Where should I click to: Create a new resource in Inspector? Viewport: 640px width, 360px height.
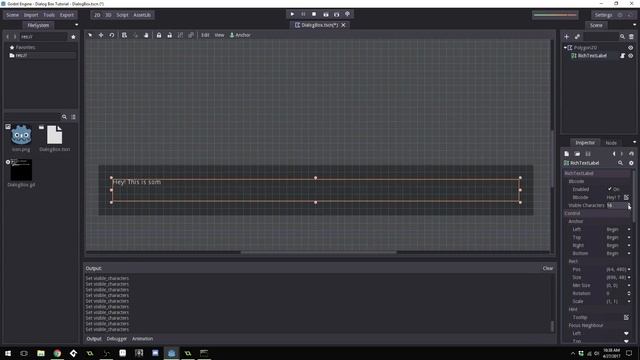coord(567,154)
